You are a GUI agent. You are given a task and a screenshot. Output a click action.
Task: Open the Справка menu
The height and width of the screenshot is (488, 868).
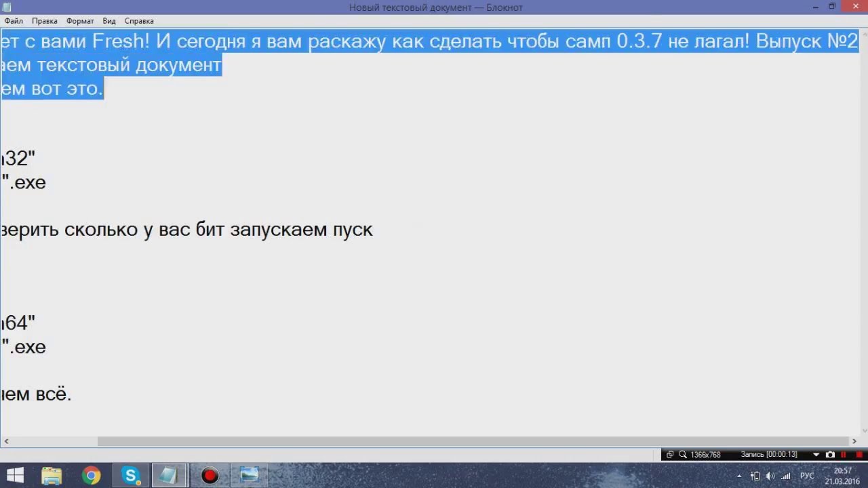coord(139,21)
